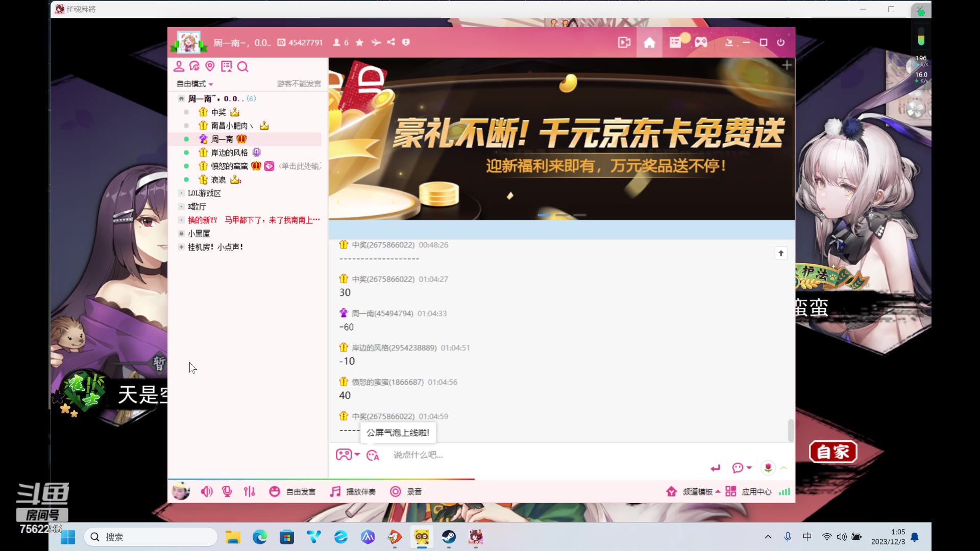Viewport: 980px width, 551px height.
Task: Click the 京东卡 promotional banner
Action: 561,139
